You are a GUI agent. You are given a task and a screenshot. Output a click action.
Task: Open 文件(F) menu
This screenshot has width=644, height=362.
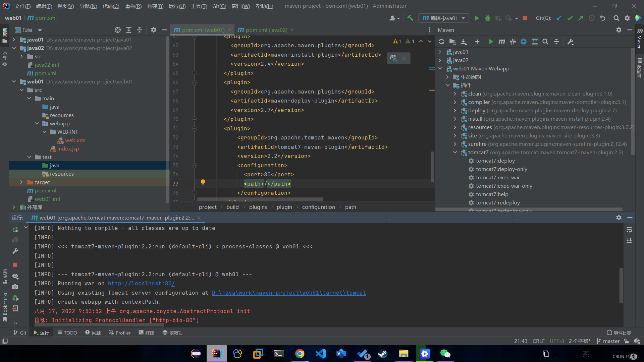(x=23, y=6)
